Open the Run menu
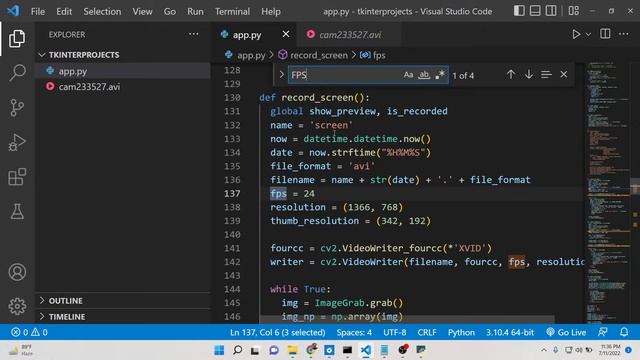Screen dimensions: 640x360 (x=195, y=11)
